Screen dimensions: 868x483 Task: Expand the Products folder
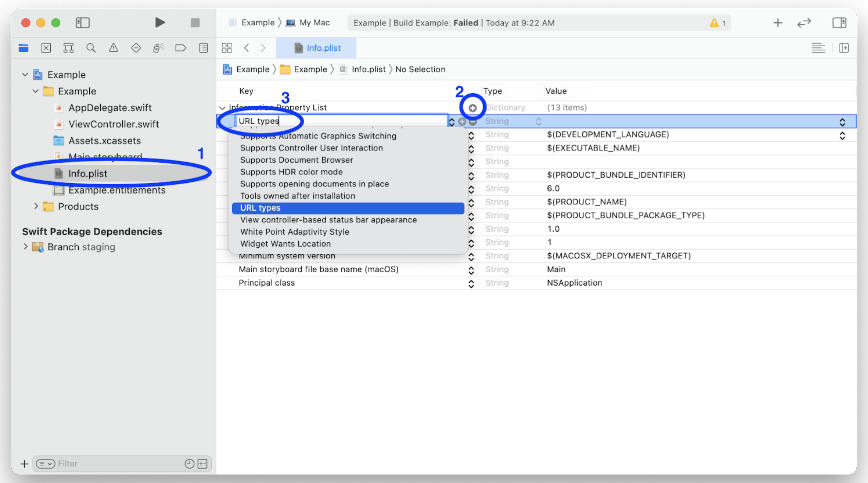[x=36, y=206]
